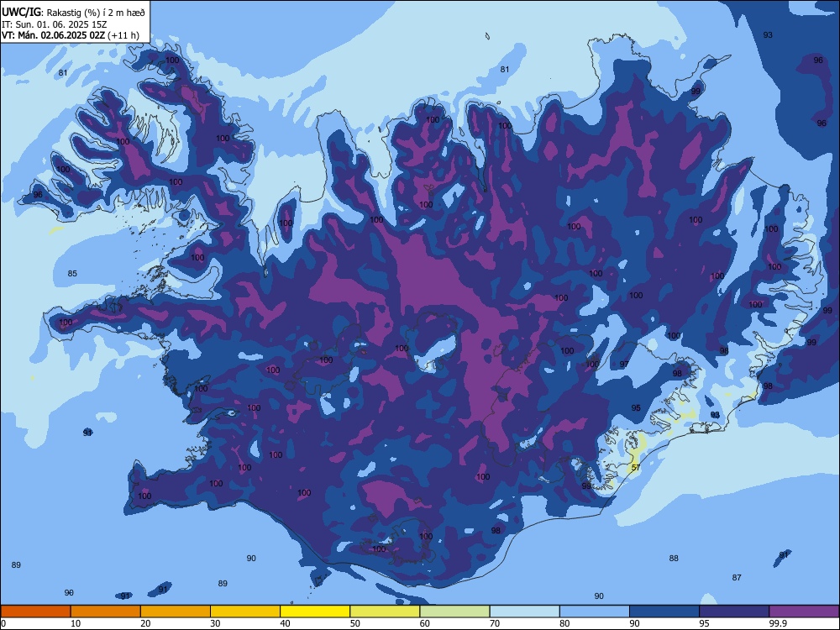Click the light blue 80–90 legend swatch
This screenshot has height=630, width=840.
click(595, 612)
